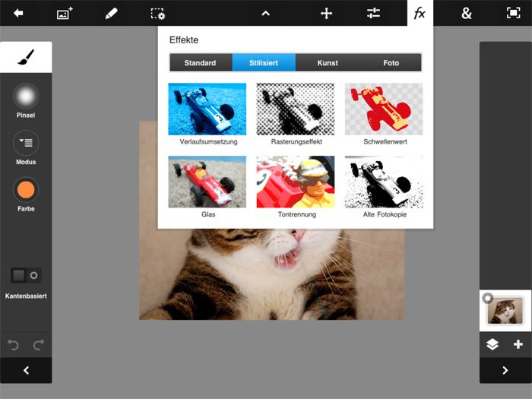
Task: Open the selection tool settings icon
Action: (x=157, y=13)
